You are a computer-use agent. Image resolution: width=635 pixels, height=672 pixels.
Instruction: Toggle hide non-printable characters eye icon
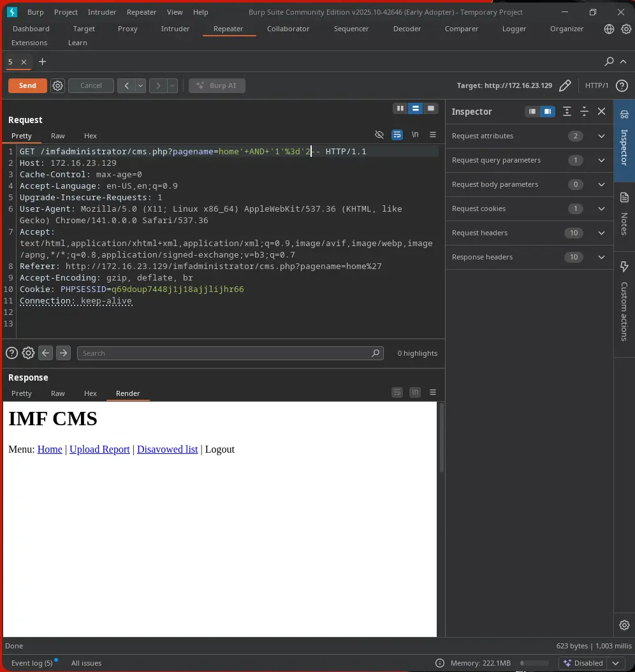379,135
